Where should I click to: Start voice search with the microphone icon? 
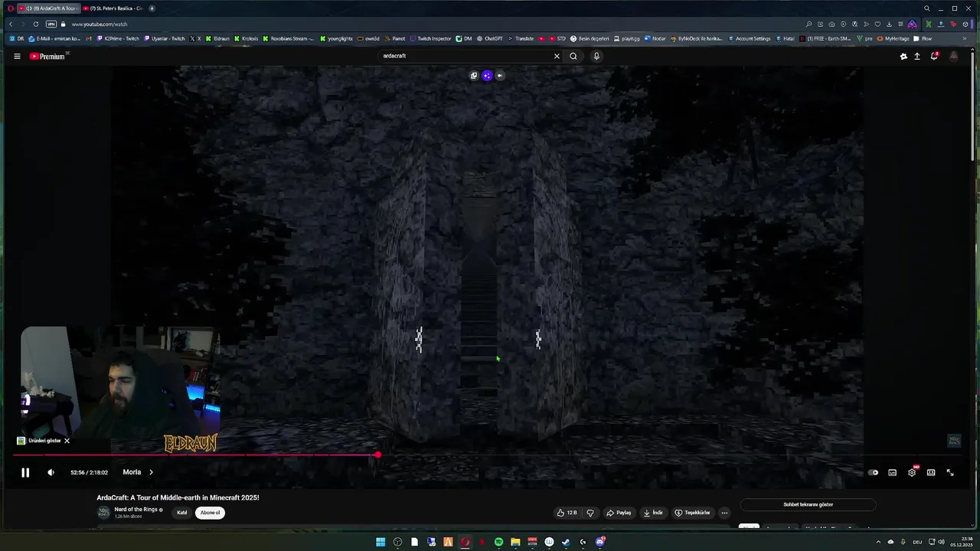pyautogui.click(x=596, y=56)
